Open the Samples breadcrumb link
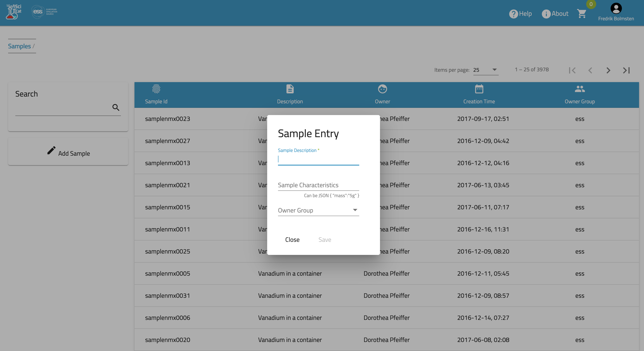644x351 pixels. coord(19,46)
